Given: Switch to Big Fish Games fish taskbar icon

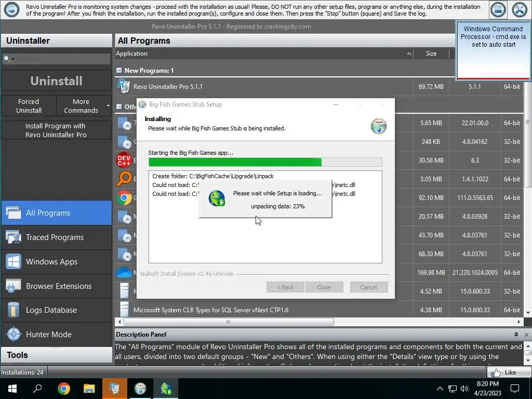Looking at the screenshot, I should [166, 389].
